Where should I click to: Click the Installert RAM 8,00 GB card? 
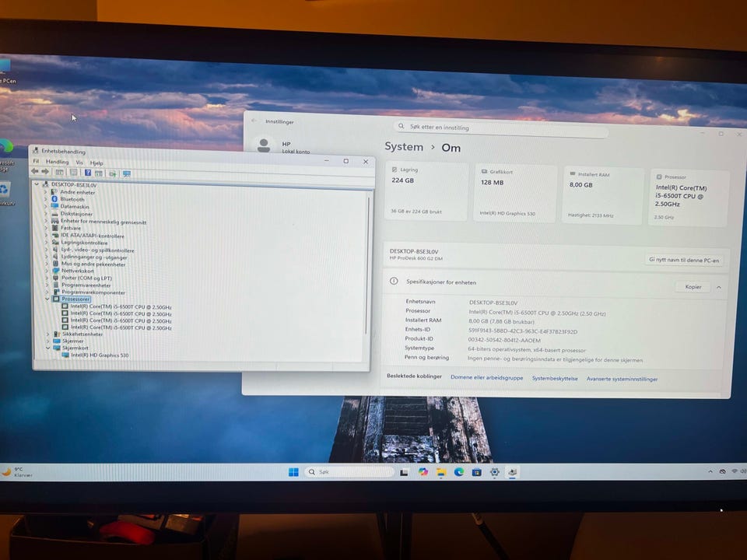tap(602, 196)
